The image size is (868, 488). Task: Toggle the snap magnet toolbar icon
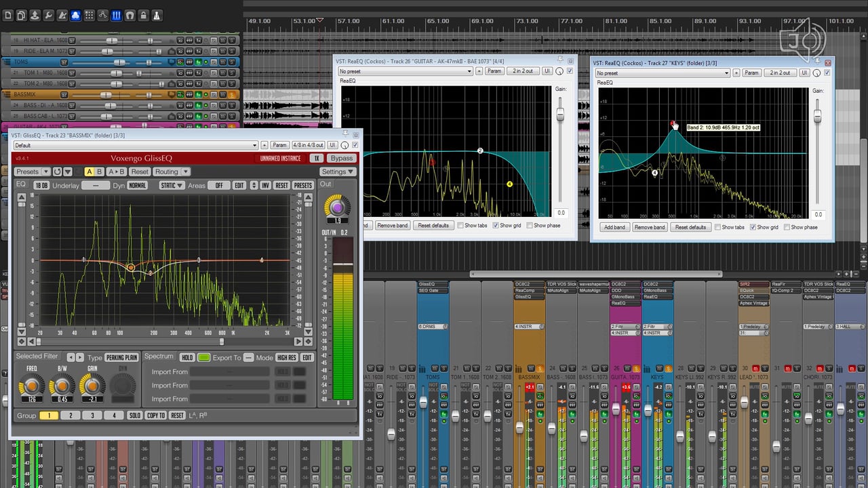(x=130, y=15)
